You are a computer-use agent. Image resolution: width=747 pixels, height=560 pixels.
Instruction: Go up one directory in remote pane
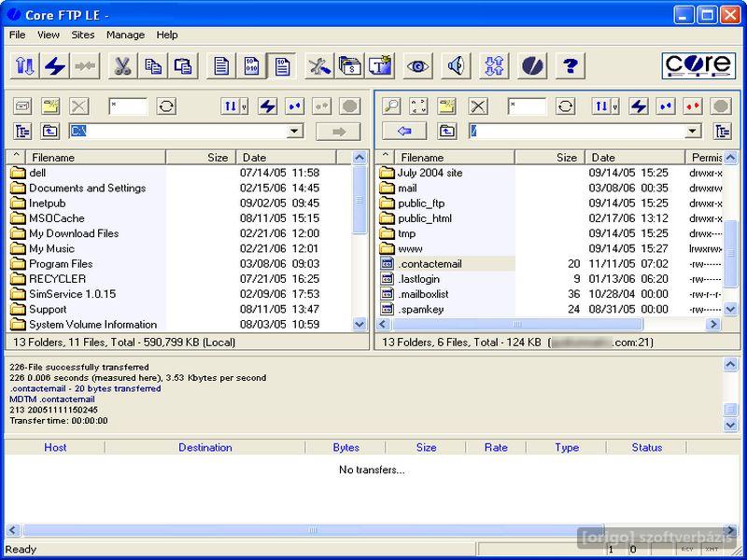447,131
